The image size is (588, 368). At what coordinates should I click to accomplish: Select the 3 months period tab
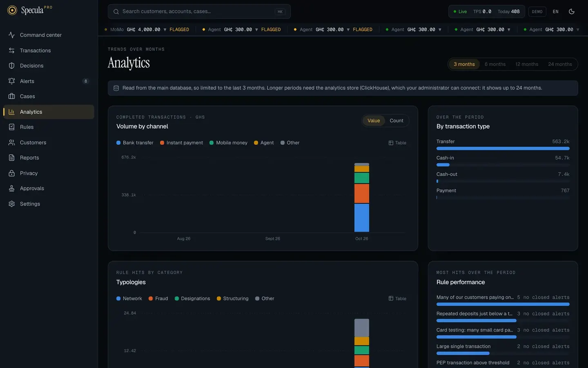click(464, 64)
